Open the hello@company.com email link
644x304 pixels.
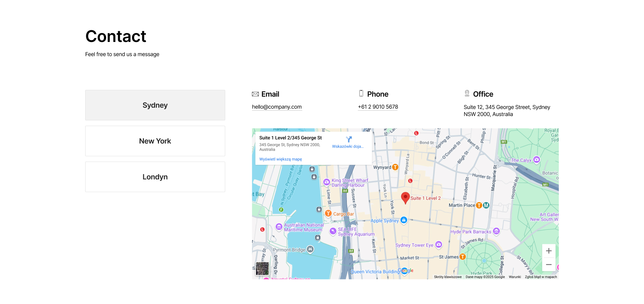click(x=277, y=107)
